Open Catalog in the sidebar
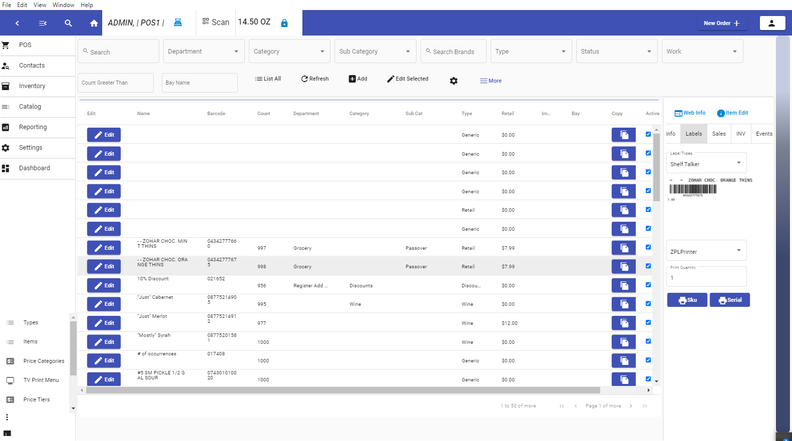The image size is (792, 441). coord(38,107)
